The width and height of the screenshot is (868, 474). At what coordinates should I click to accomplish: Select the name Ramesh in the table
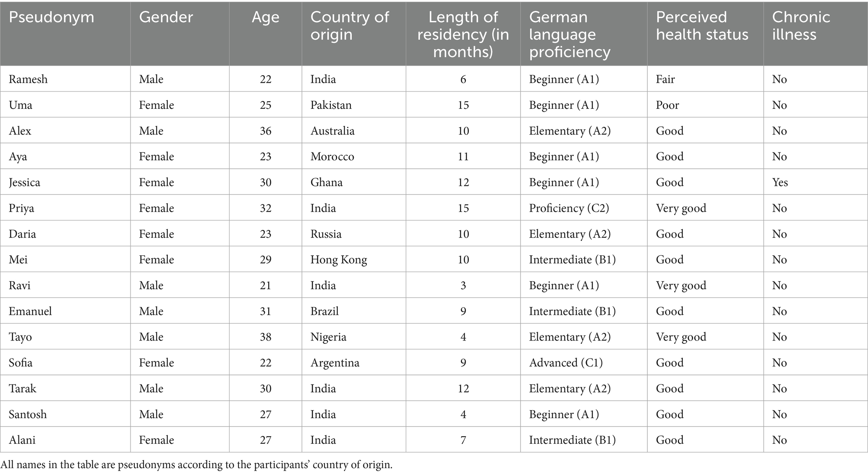[x=28, y=79]
